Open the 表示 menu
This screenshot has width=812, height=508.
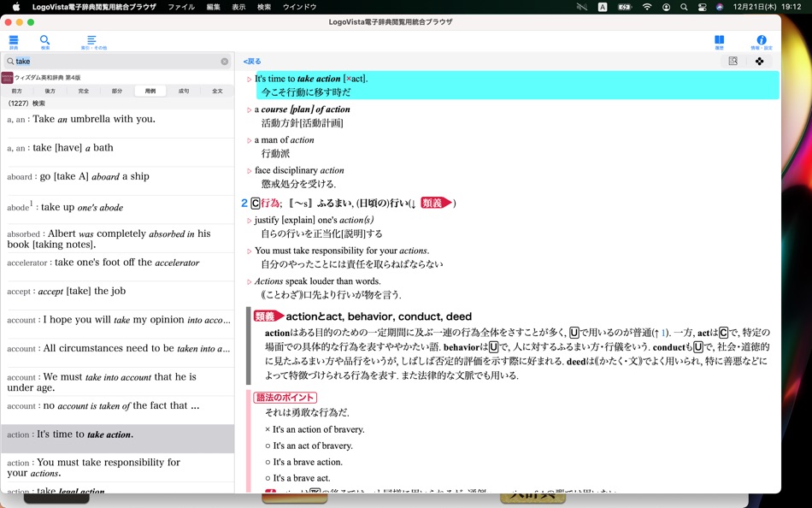point(238,7)
